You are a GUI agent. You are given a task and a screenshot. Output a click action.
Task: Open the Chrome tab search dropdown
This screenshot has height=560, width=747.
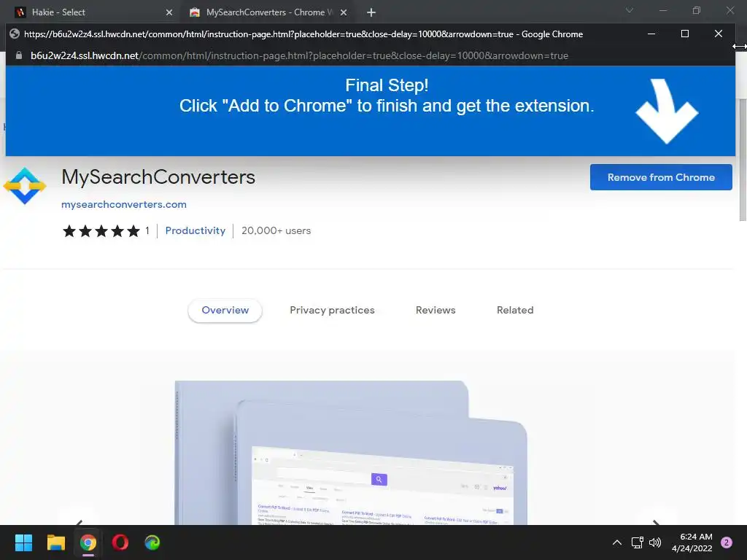pos(630,10)
